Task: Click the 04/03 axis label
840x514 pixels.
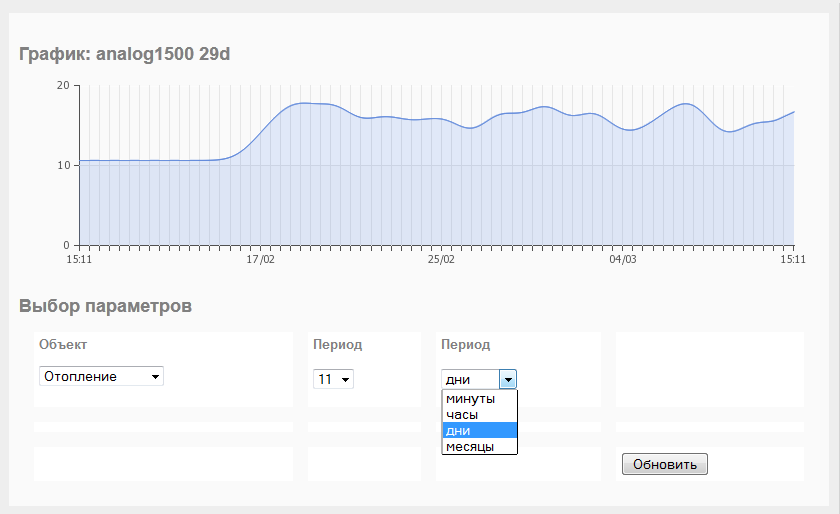Action: 623,259
